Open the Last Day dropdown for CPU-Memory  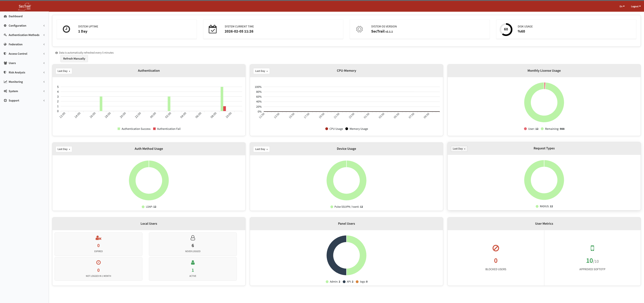pyautogui.click(x=261, y=71)
